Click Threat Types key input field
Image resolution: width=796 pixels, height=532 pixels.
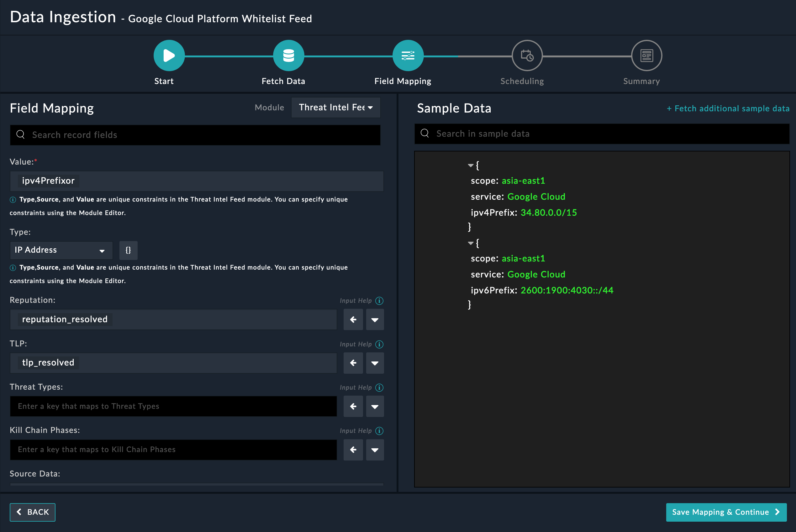point(173,406)
